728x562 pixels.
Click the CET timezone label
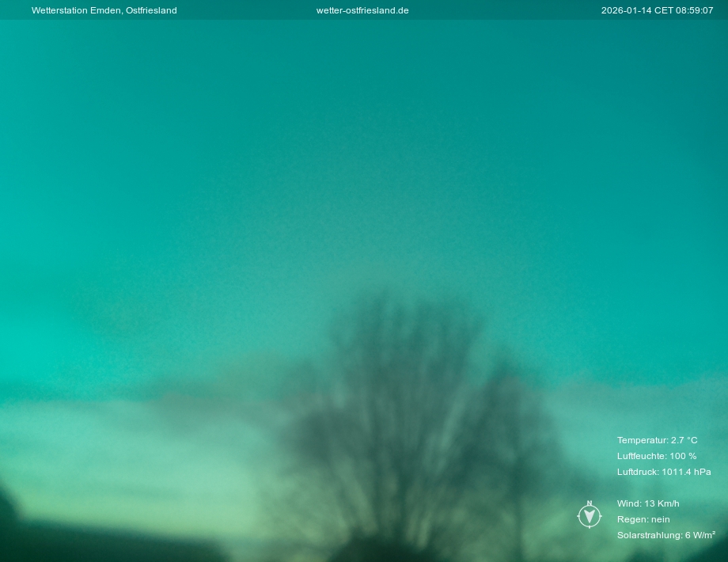[x=662, y=10]
